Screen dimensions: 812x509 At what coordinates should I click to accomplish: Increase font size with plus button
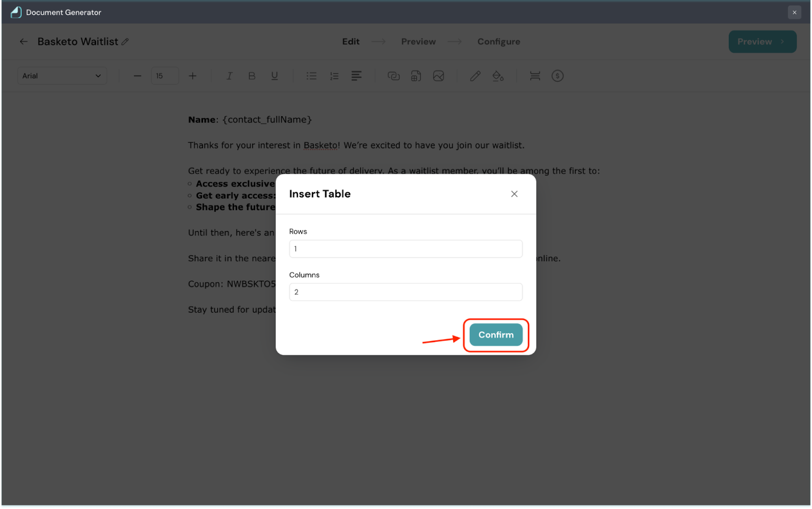pos(192,76)
